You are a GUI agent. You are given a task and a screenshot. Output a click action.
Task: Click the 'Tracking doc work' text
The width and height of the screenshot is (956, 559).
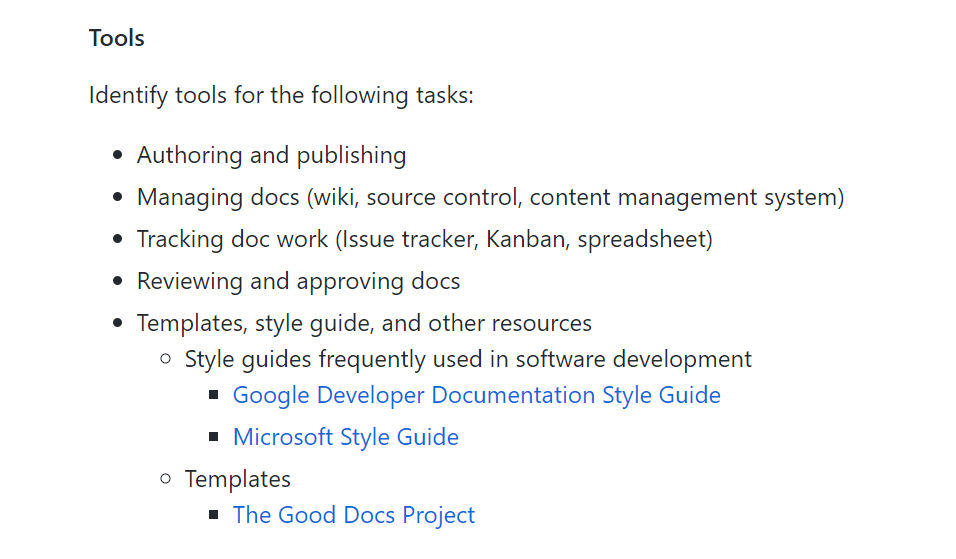tap(232, 239)
